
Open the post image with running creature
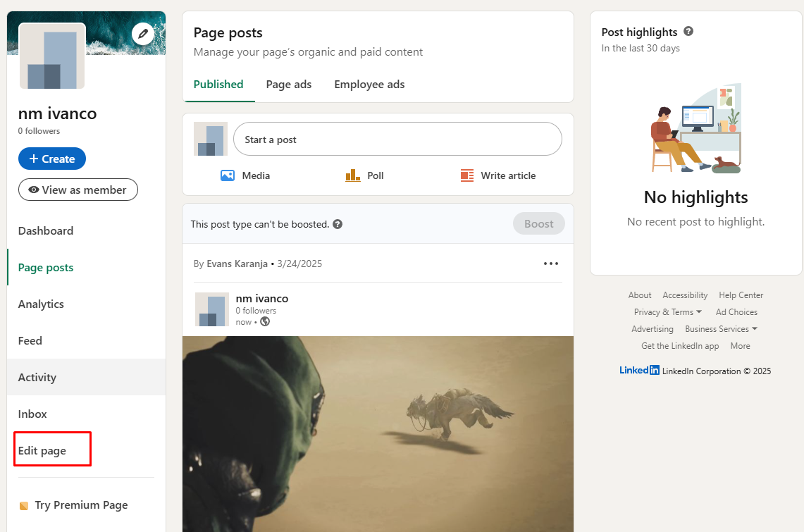point(378,433)
